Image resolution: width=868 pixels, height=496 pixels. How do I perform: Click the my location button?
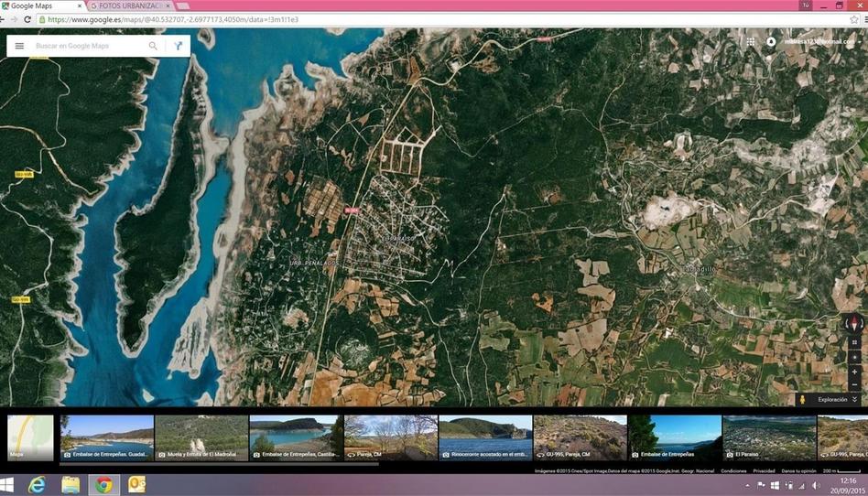click(x=855, y=356)
